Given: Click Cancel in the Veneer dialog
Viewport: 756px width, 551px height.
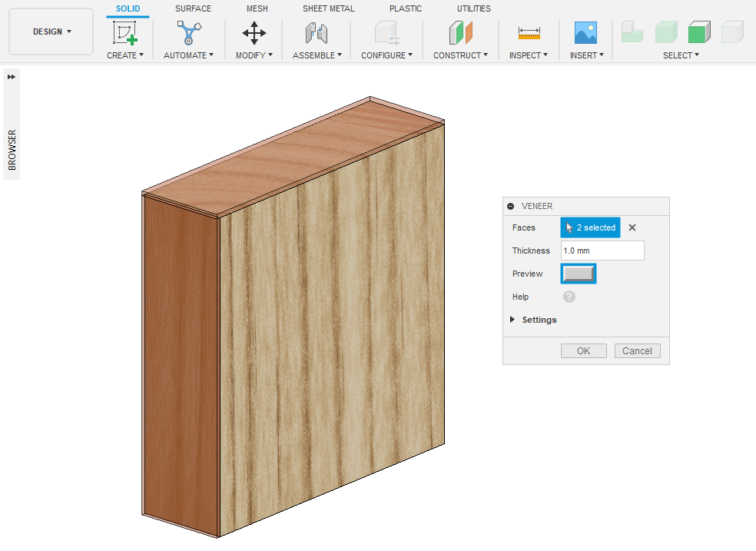Looking at the screenshot, I should pyautogui.click(x=637, y=350).
